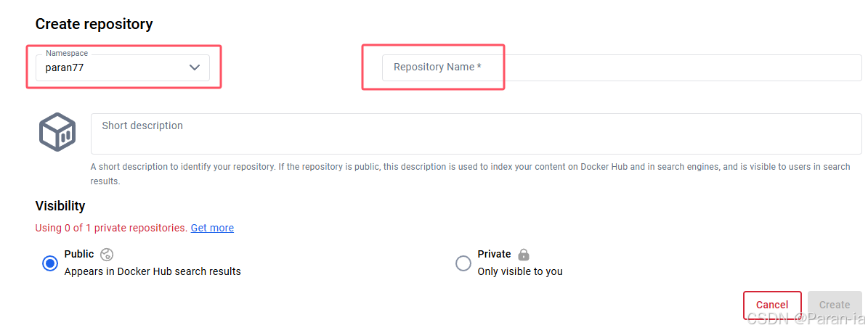Click the lock icon beside Private
This screenshot has width=868, height=333.
click(x=524, y=255)
